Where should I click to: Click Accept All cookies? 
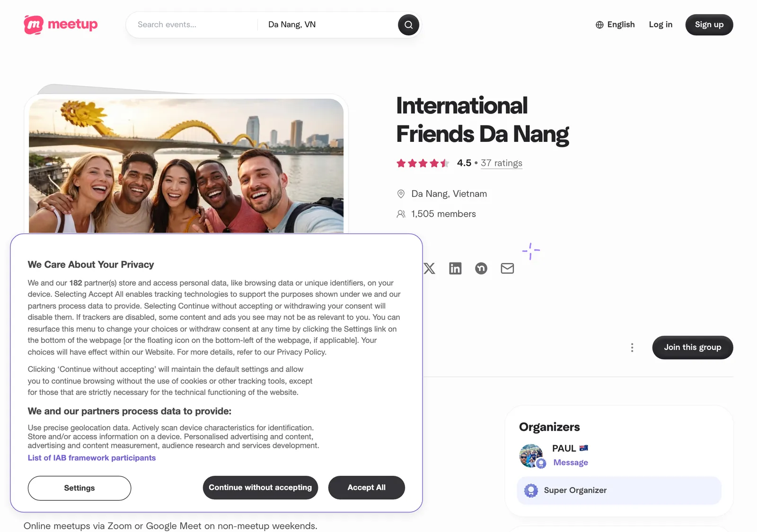point(367,488)
